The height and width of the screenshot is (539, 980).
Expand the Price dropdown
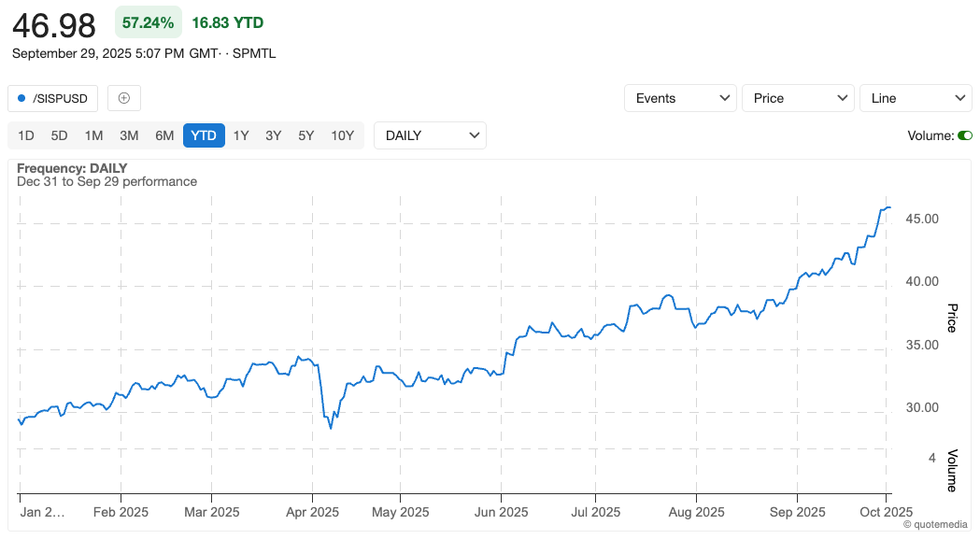pyautogui.click(x=797, y=98)
